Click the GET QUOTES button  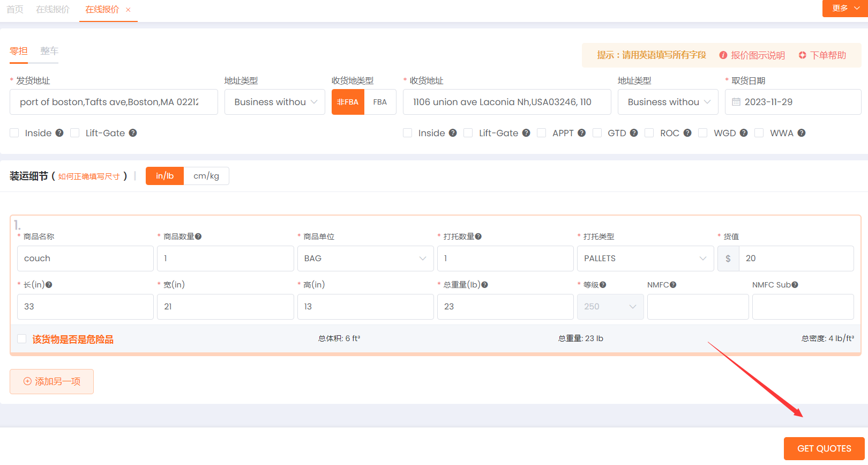[x=824, y=448]
